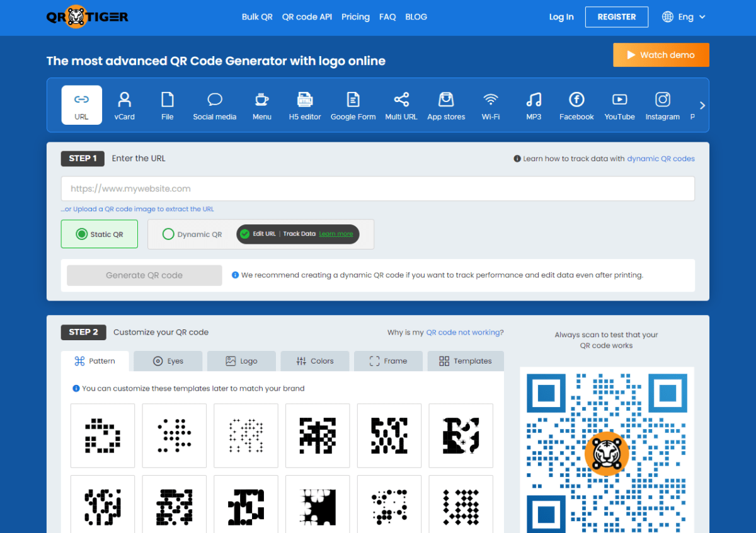Image resolution: width=756 pixels, height=533 pixels.
Task: Select the Instagram QR code type
Action: 662,105
